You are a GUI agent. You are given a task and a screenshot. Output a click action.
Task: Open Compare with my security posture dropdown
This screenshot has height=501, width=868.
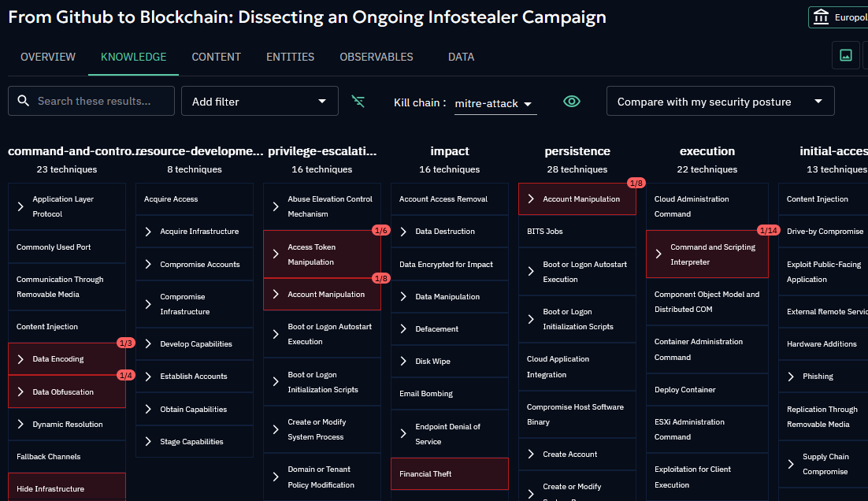[x=720, y=102]
